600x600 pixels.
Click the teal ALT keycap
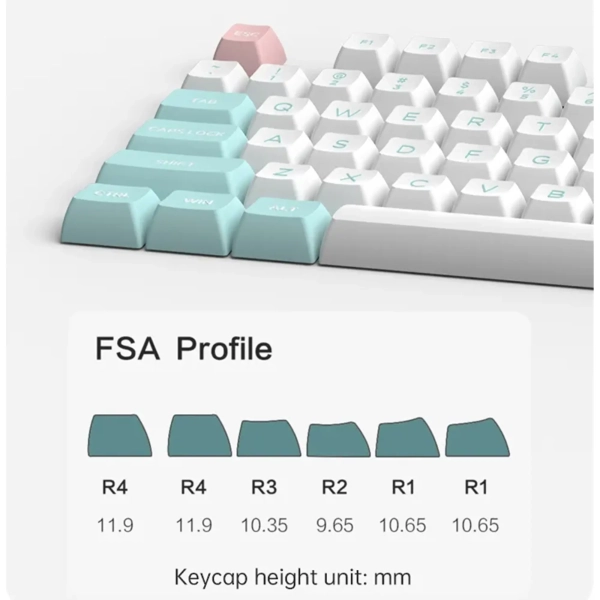click(x=280, y=230)
